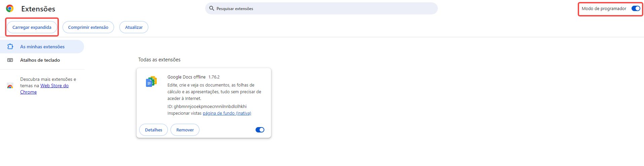Disable the Google Docs offline extension toggle
The width and height of the screenshot is (644, 166).
coord(260,130)
